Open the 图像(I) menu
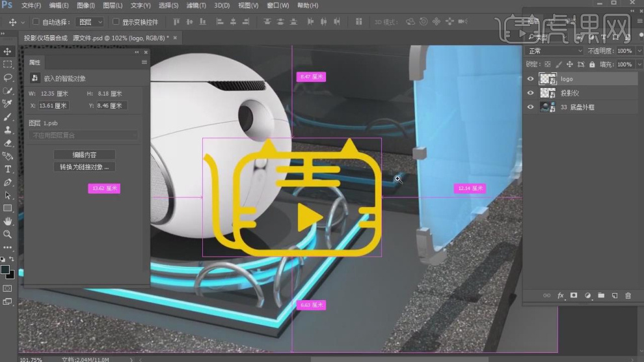 pyautogui.click(x=87, y=5)
